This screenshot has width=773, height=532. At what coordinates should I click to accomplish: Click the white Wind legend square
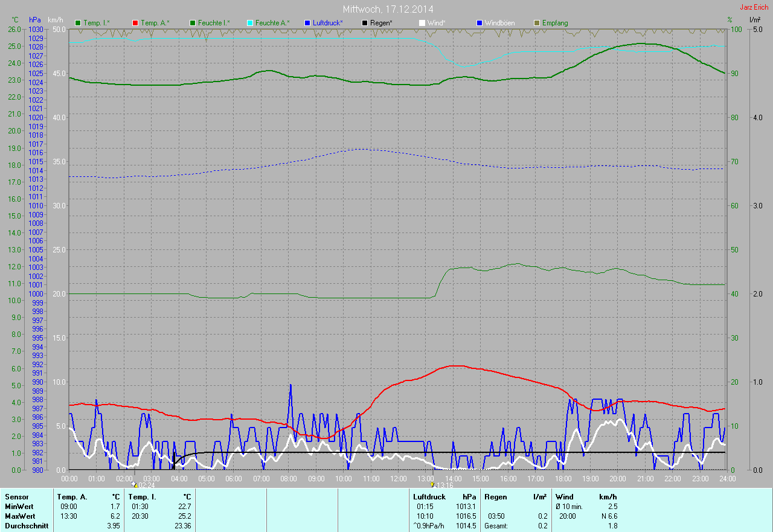click(422, 23)
